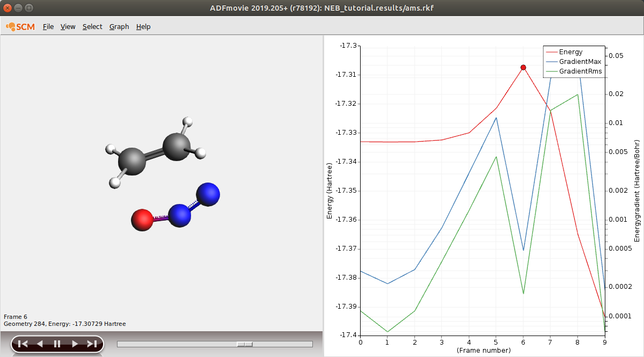The width and height of the screenshot is (644, 357).
Task: Open the Select menu
Action: pos(92,26)
